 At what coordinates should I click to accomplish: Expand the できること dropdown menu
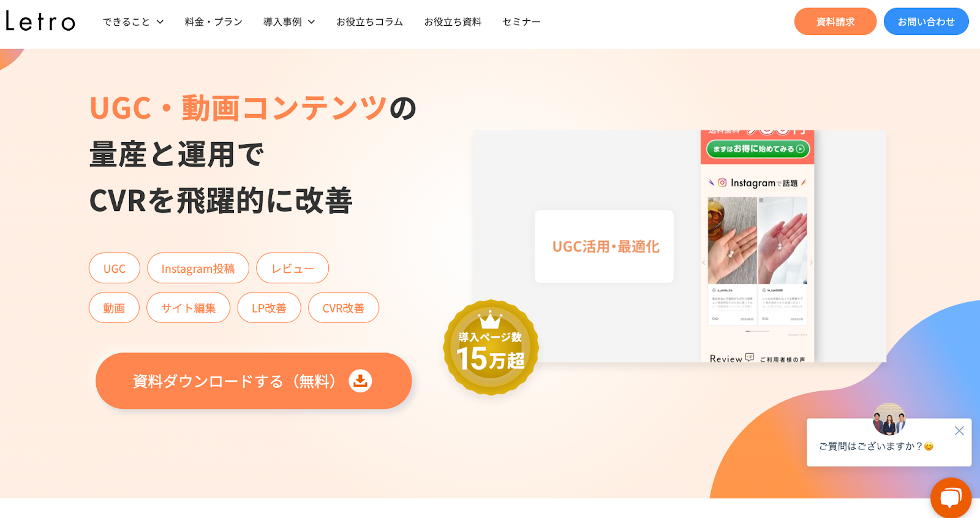133,22
